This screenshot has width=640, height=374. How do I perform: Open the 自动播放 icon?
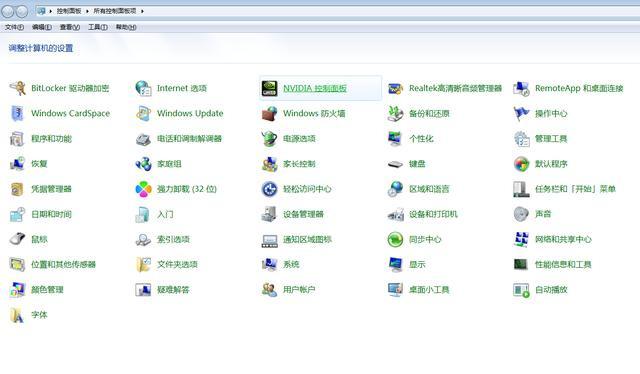click(521, 290)
